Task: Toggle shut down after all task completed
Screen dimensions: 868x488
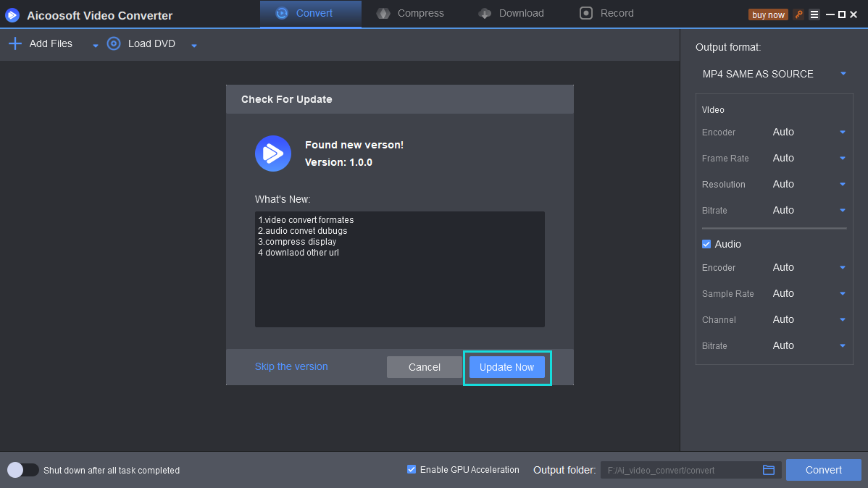Action: point(22,470)
